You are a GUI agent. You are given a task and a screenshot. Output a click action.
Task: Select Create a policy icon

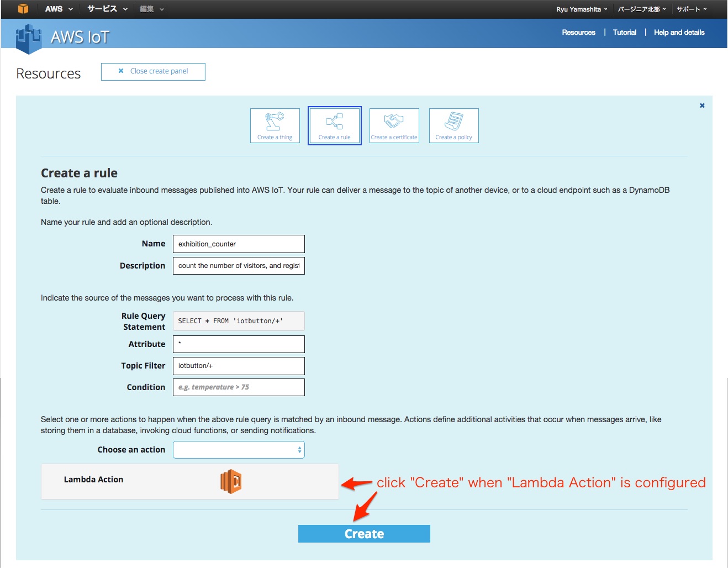click(x=454, y=125)
